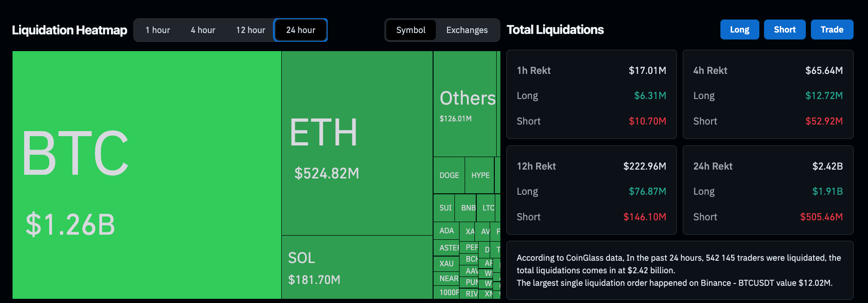Select the DOGE tile in heatmap
Viewport: 868px width, 303px height.
pos(449,175)
